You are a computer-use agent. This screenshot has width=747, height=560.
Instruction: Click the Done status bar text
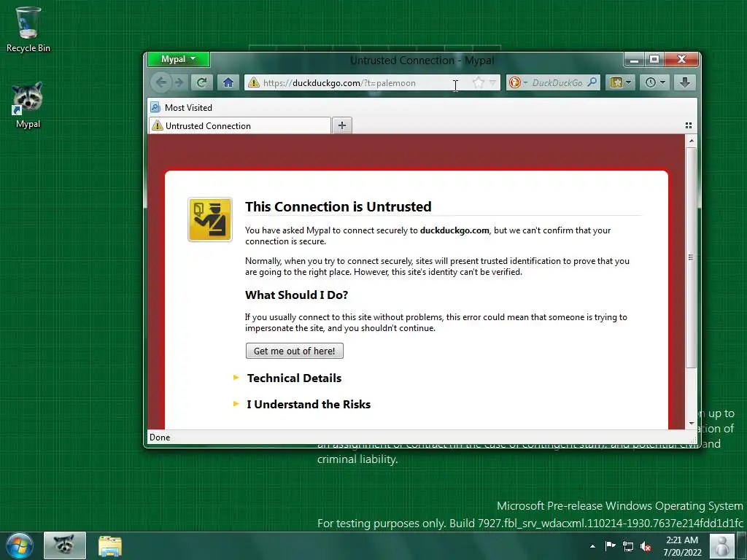(x=160, y=437)
